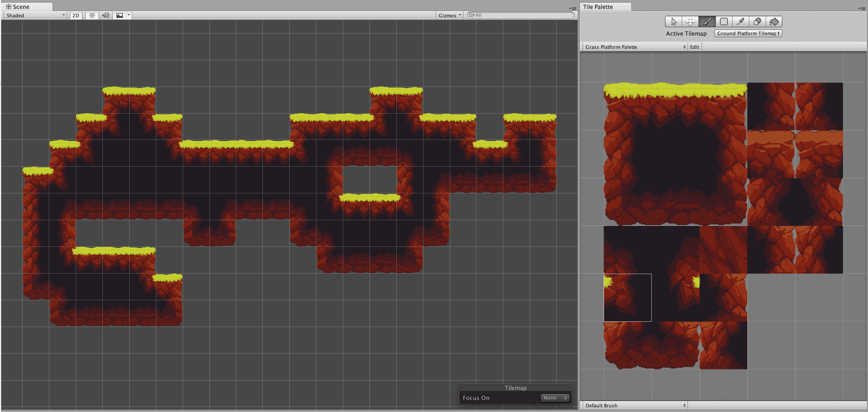
Task: Toggle 2D view mode
Action: click(x=76, y=16)
